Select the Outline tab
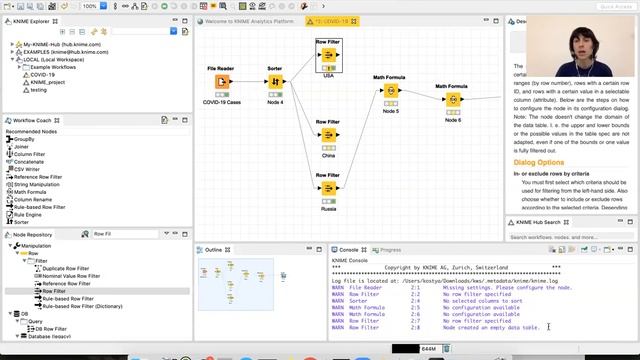 (213, 250)
